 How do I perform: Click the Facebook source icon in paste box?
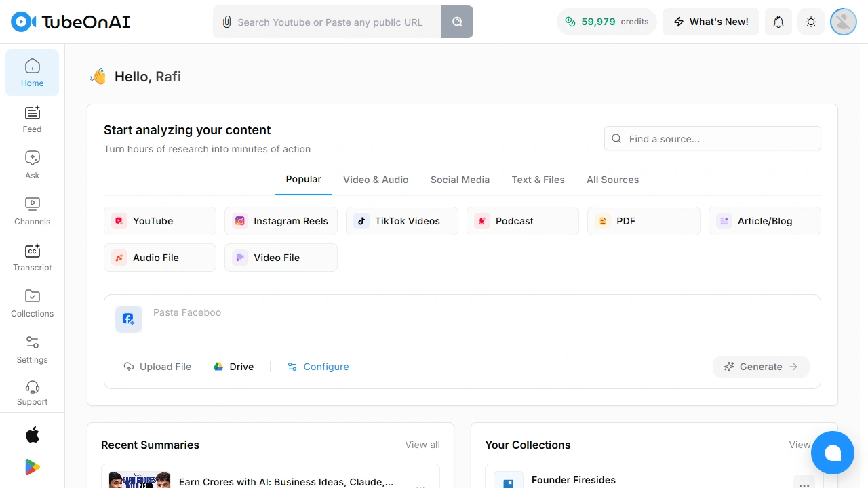(x=129, y=319)
